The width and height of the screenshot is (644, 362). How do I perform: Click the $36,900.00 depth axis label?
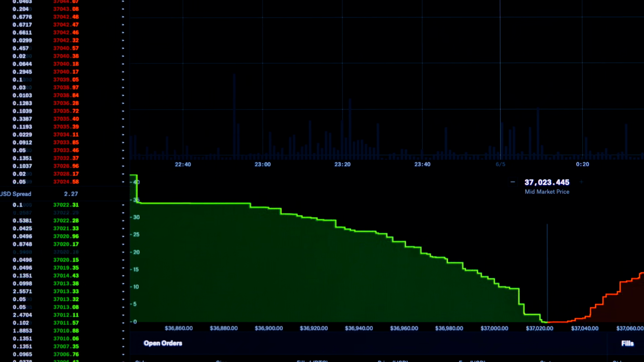tap(269, 328)
